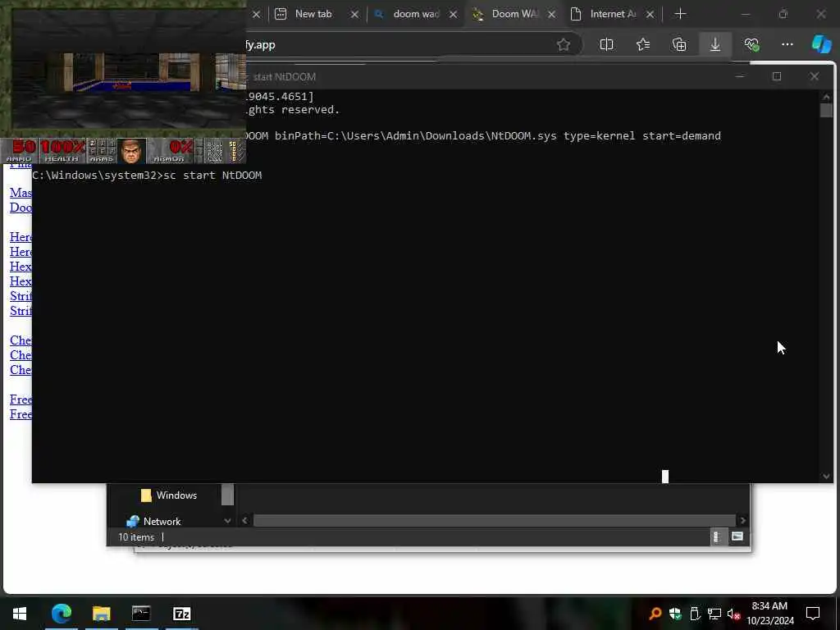Click Explorer horizontal scrollbar right arrow
This screenshot has height=630, width=840.
point(742,520)
